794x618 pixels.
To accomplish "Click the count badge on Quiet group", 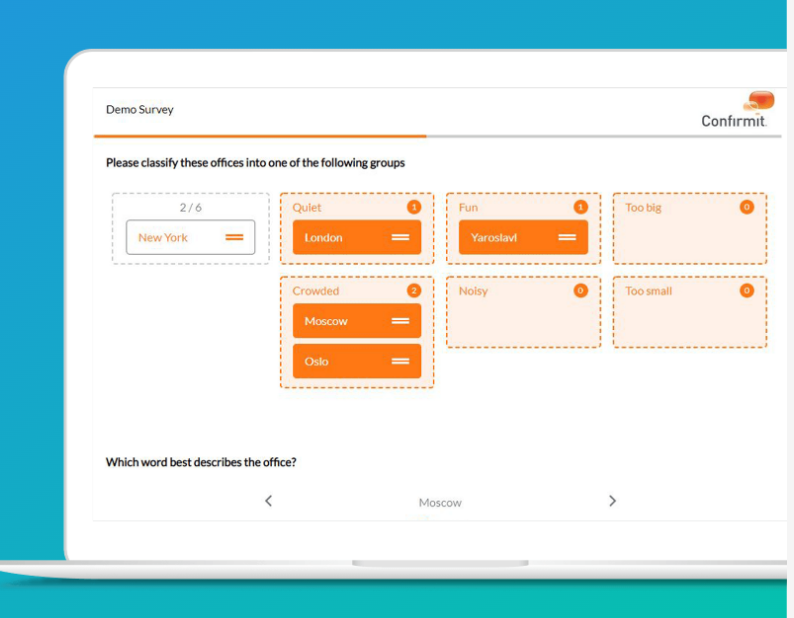I will tap(414, 207).
